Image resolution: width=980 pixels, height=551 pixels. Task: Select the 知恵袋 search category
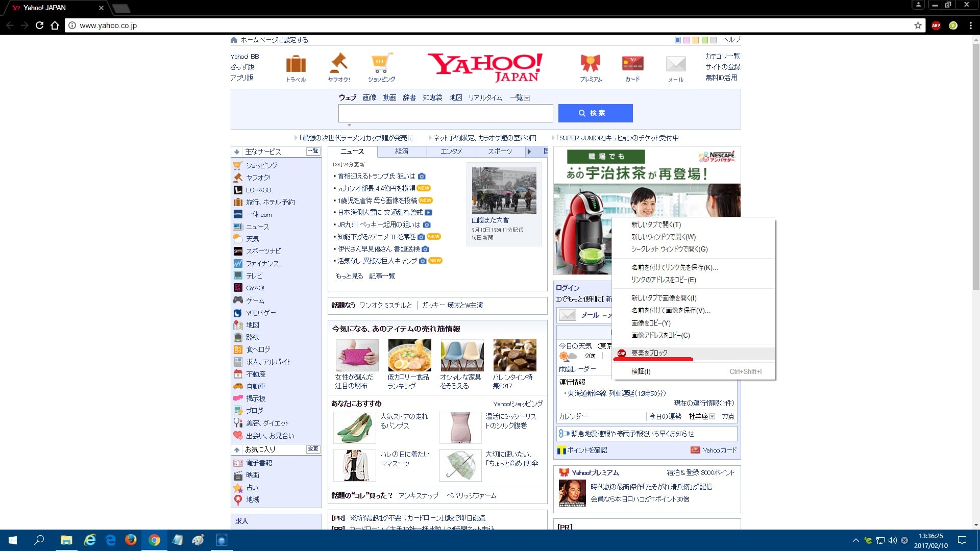coord(432,98)
